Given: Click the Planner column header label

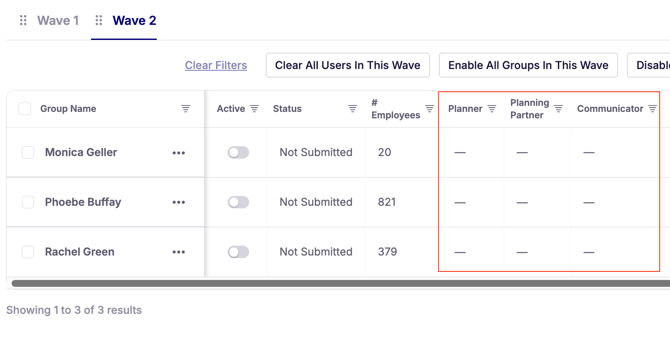Looking at the screenshot, I should pos(465,109).
